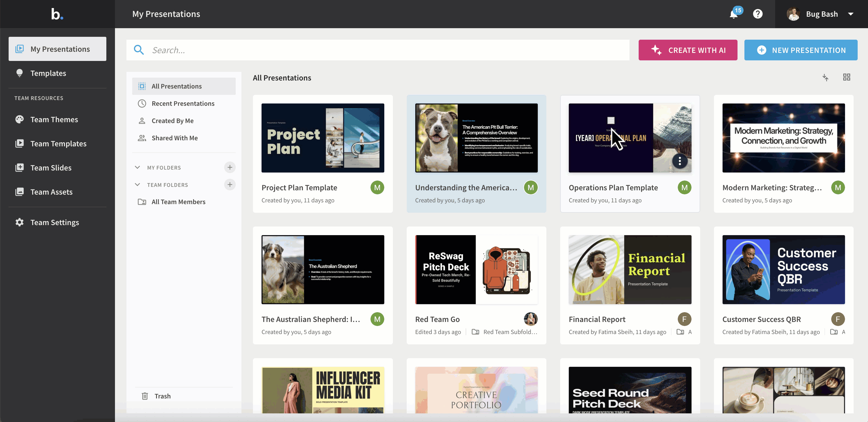Open the Customer Success QBR thumbnail
Viewport: 868px width, 422px height.
pos(783,270)
